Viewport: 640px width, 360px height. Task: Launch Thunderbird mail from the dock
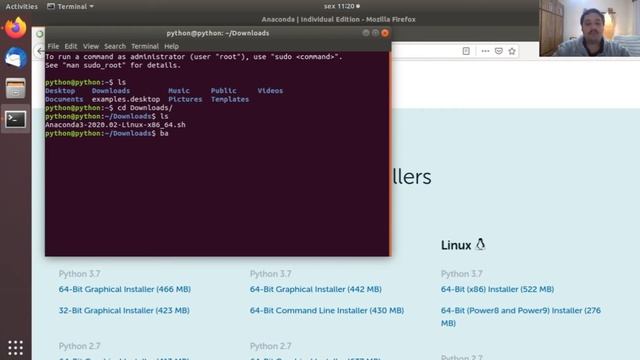point(16,58)
